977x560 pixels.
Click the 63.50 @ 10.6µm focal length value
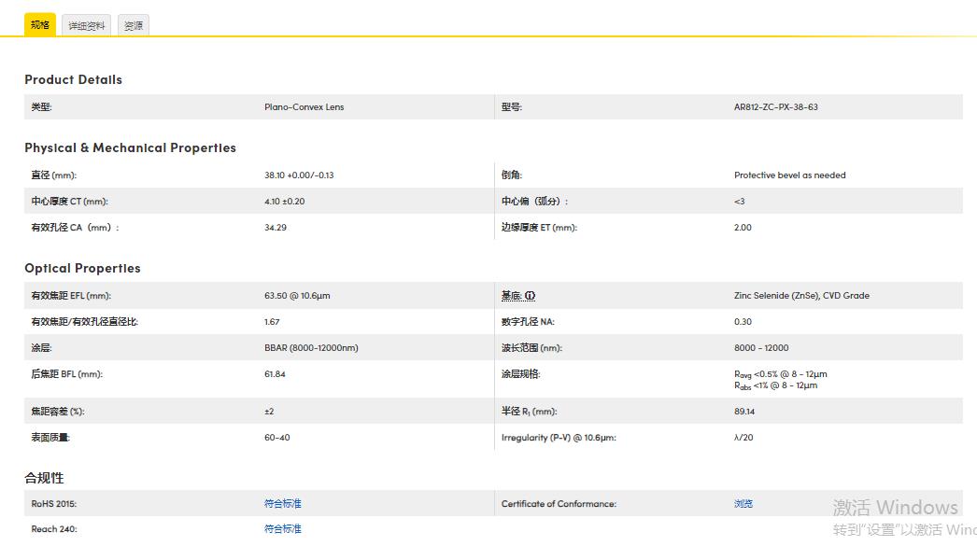coord(297,296)
